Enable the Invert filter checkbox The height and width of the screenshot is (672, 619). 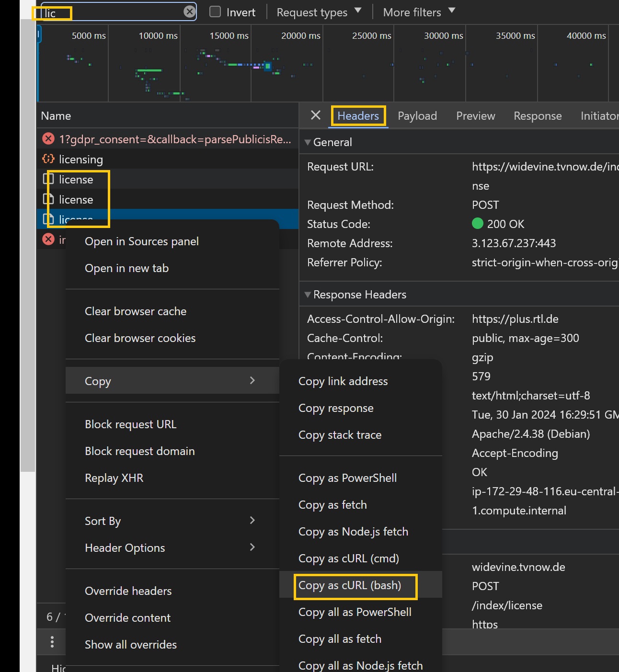216,12
